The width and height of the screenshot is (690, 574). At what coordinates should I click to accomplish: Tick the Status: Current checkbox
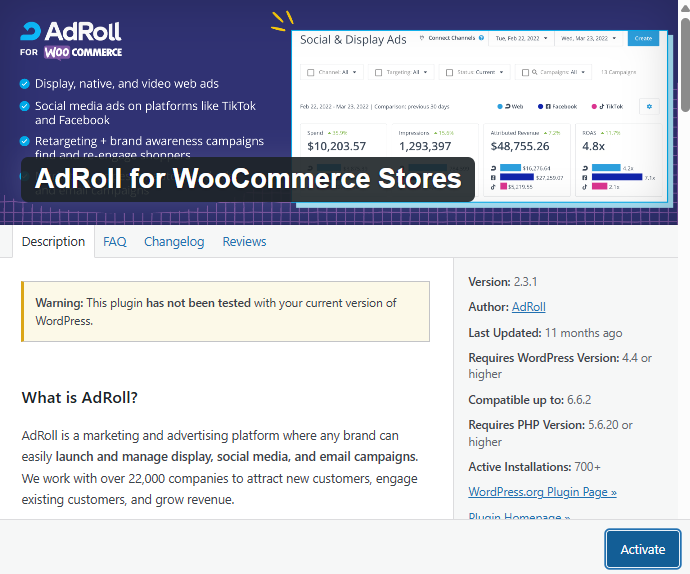click(450, 72)
